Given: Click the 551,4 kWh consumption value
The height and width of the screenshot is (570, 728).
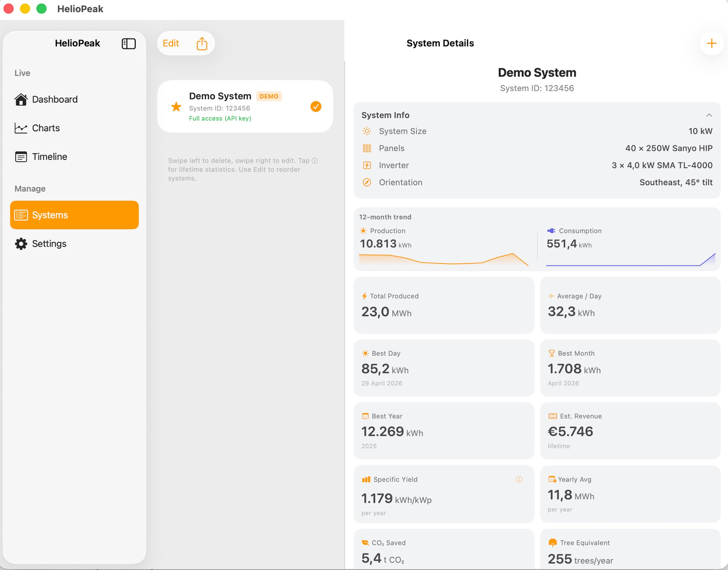Looking at the screenshot, I should 569,244.
